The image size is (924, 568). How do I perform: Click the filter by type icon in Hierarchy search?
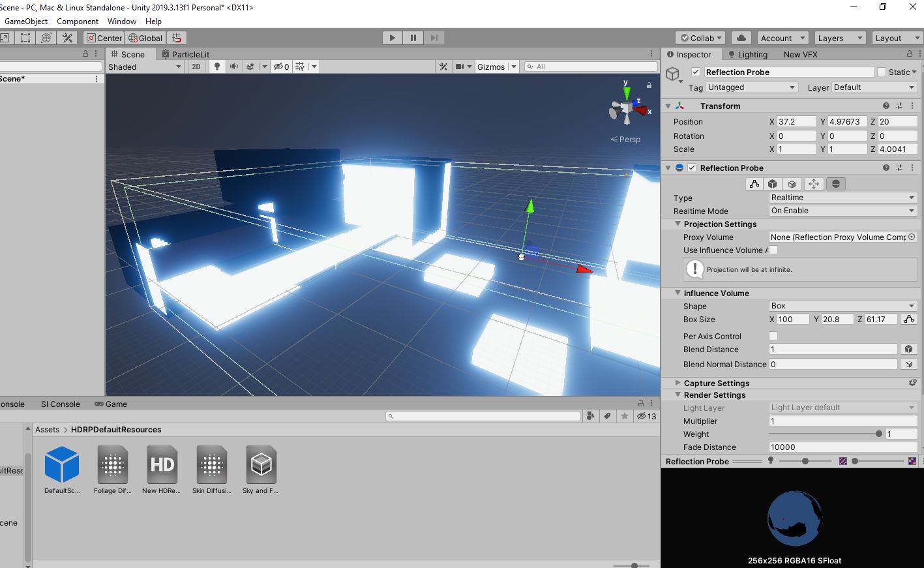click(590, 415)
